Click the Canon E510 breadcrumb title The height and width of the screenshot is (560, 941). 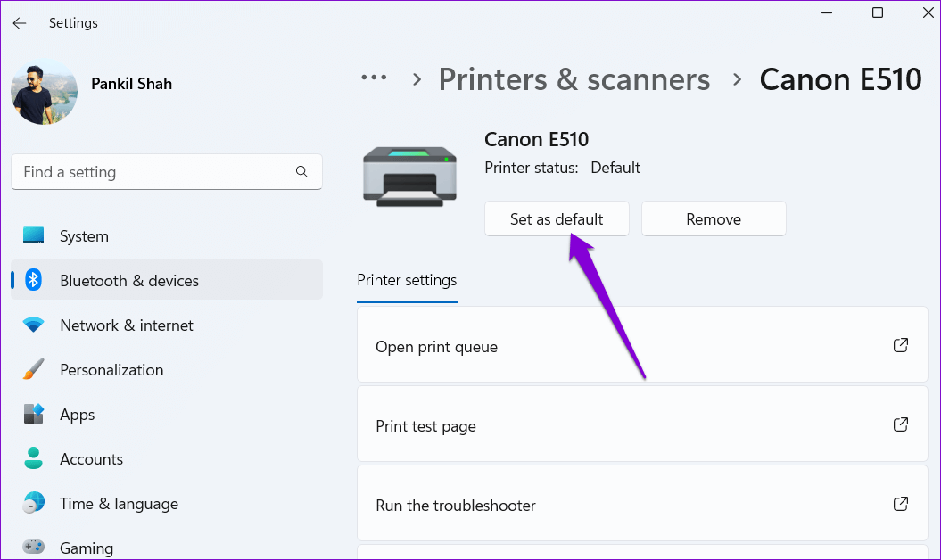[840, 79]
